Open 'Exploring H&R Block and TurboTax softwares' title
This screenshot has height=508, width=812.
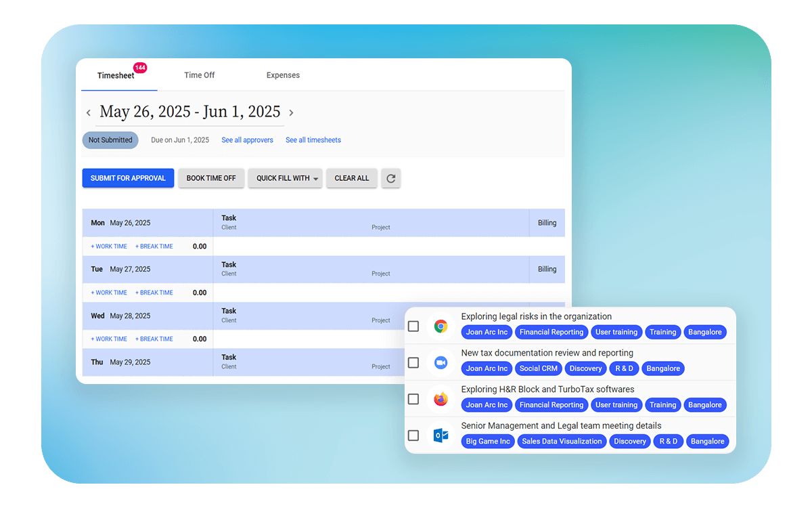pyautogui.click(x=547, y=389)
